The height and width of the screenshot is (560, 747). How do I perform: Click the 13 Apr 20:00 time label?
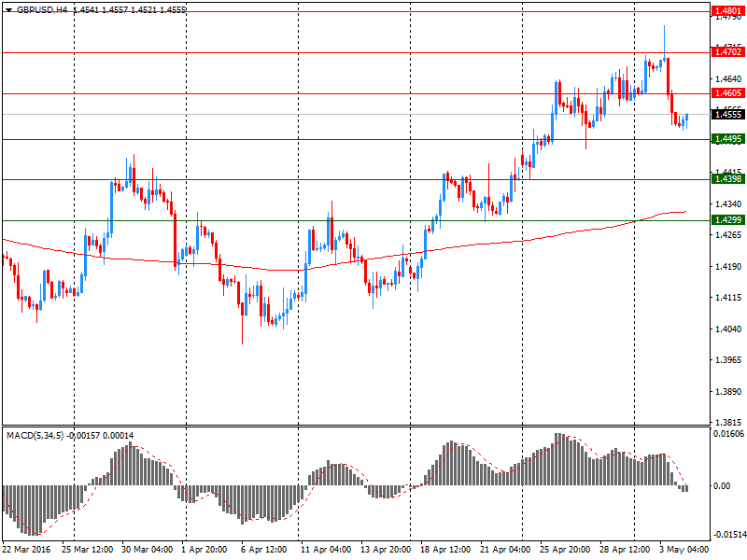click(x=386, y=549)
